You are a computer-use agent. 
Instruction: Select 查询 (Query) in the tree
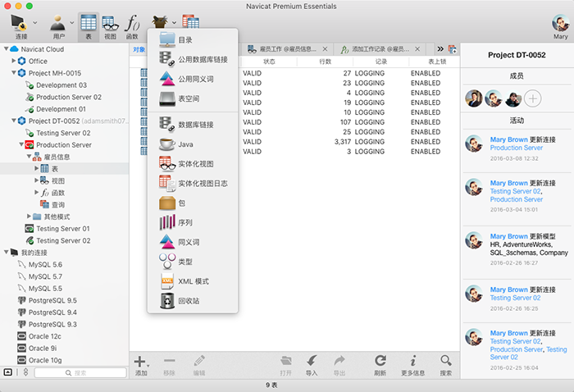(58, 204)
